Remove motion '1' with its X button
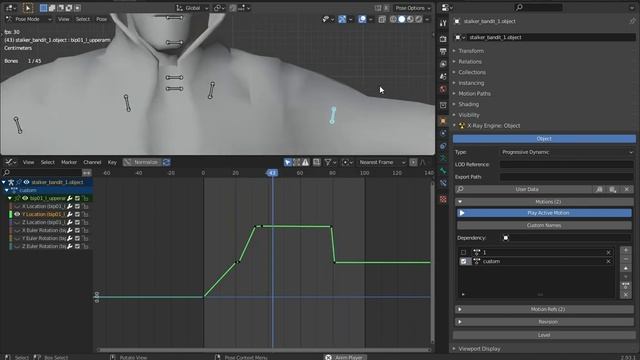 coord(609,253)
